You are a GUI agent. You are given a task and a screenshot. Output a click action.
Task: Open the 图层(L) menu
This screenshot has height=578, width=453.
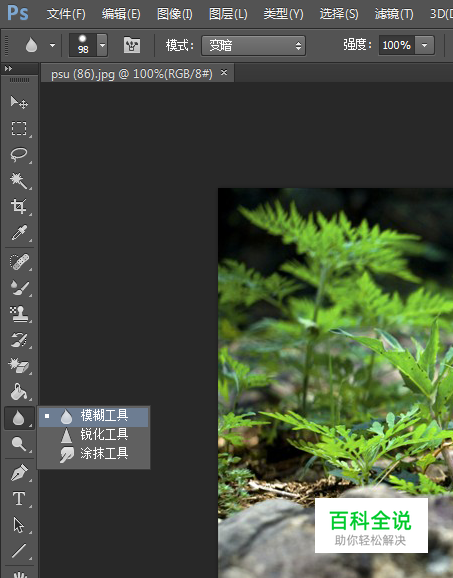coord(228,14)
